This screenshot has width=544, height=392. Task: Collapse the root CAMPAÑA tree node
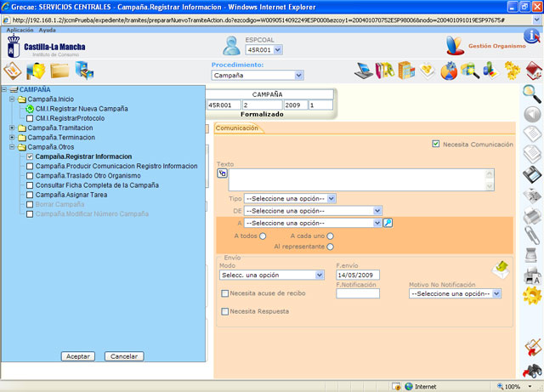click(x=4, y=89)
